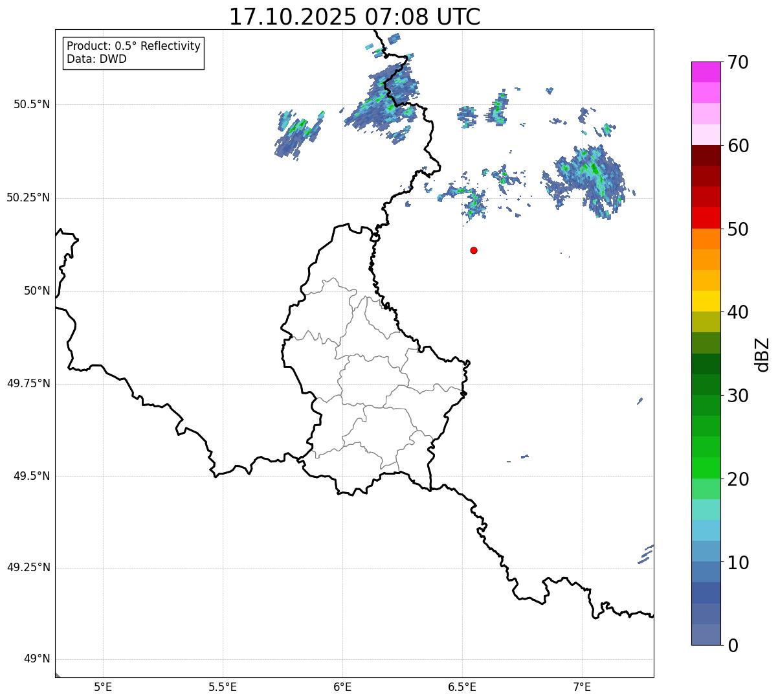Click the dBZ colorbar axis label
This screenshot has width=778, height=700.
tap(763, 354)
